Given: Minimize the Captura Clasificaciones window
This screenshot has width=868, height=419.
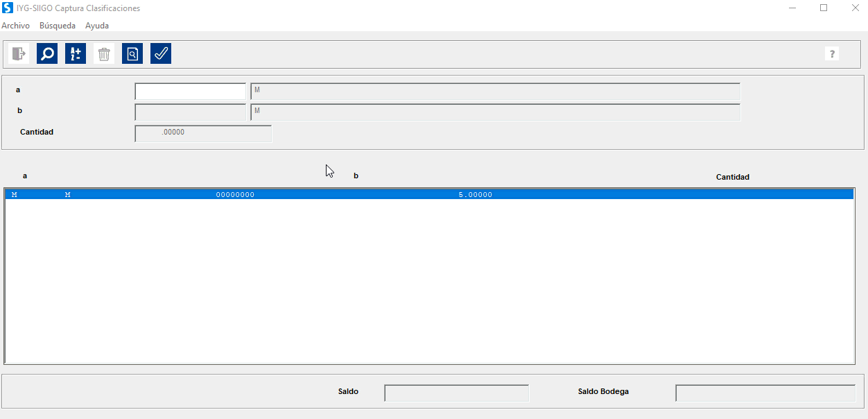Looking at the screenshot, I should click(x=792, y=8).
